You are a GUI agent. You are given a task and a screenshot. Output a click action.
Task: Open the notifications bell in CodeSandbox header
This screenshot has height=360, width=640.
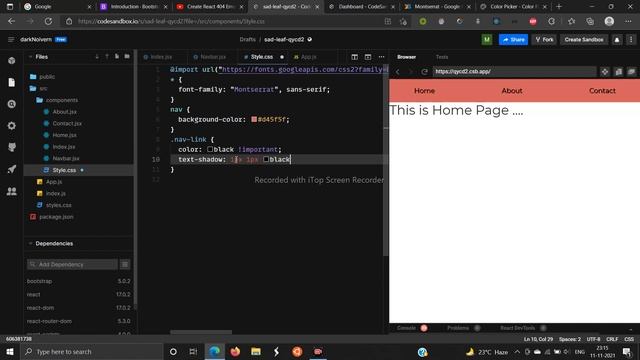click(x=617, y=40)
